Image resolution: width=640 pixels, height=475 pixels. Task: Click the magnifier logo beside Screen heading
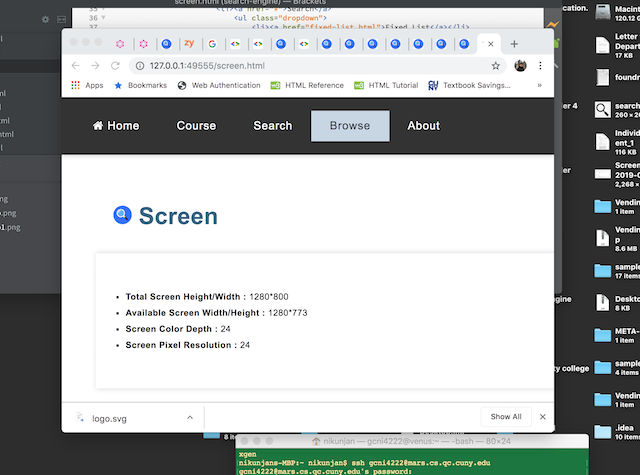[123, 214]
